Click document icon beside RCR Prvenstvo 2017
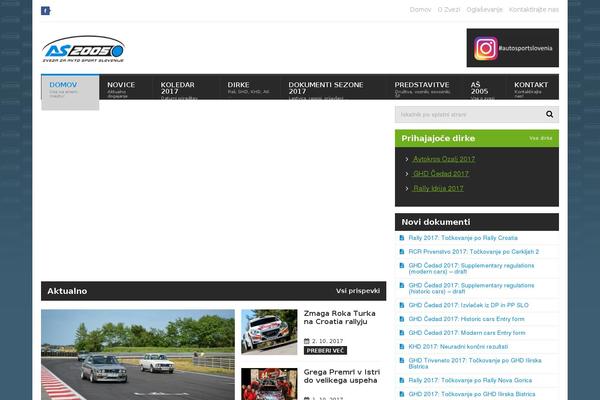Image resolution: width=600 pixels, height=400 pixels. tap(402, 251)
